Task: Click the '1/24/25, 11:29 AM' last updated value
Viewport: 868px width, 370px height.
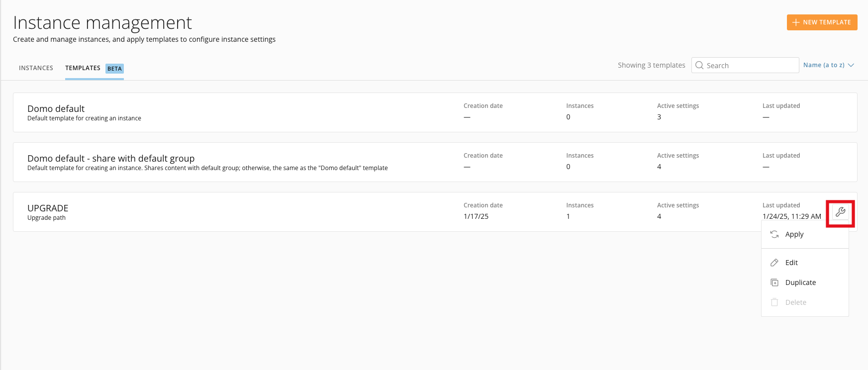Action: coord(791,216)
